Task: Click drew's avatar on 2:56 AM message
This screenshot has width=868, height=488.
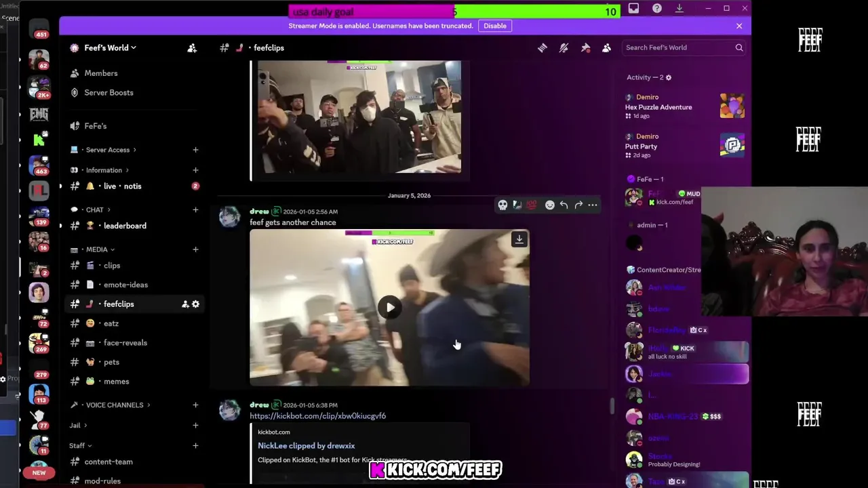Action: pos(230,218)
